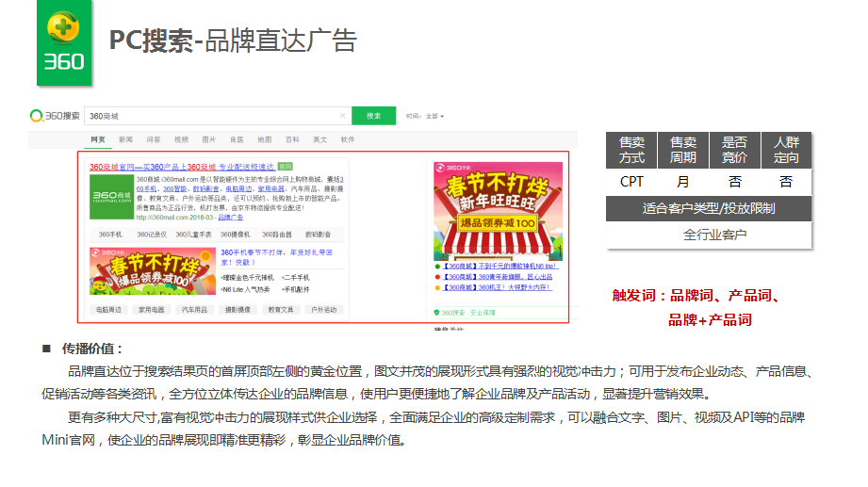Click the 璀璨金色千元神机 link
The height and width of the screenshot is (487, 868).
point(248,277)
